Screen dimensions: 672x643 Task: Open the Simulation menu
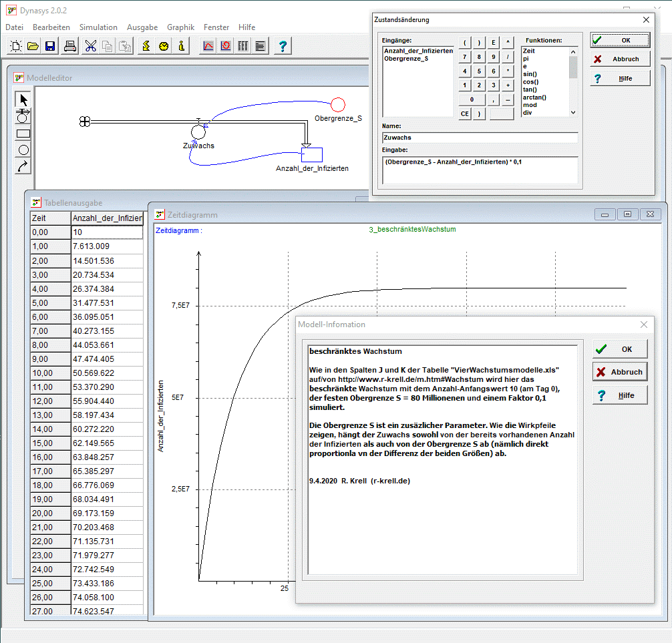point(98,27)
